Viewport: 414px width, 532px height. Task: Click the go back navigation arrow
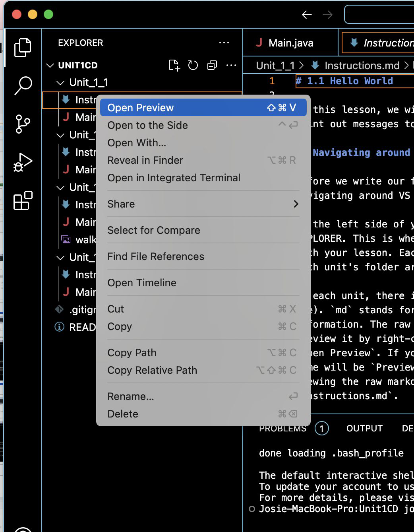[x=307, y=15]
